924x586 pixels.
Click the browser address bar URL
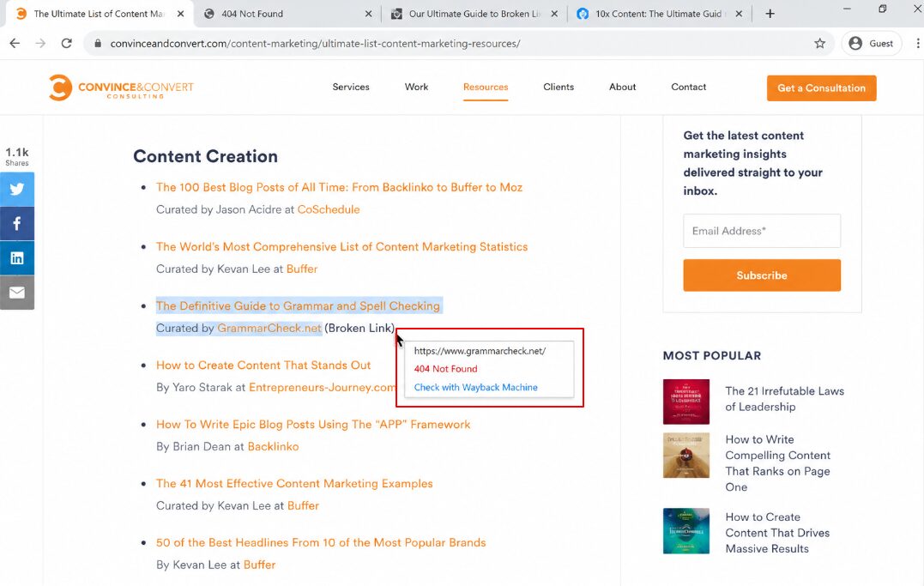[315, 43]
